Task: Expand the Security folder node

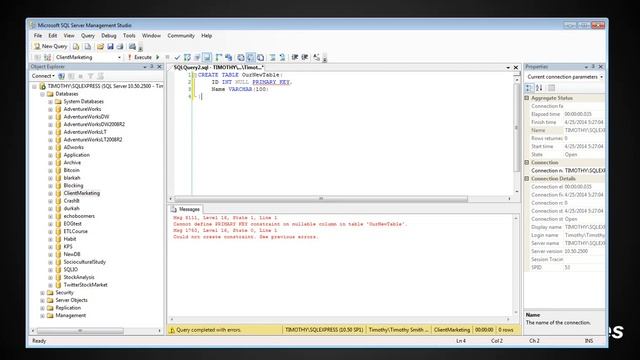Action: (42, 293)
